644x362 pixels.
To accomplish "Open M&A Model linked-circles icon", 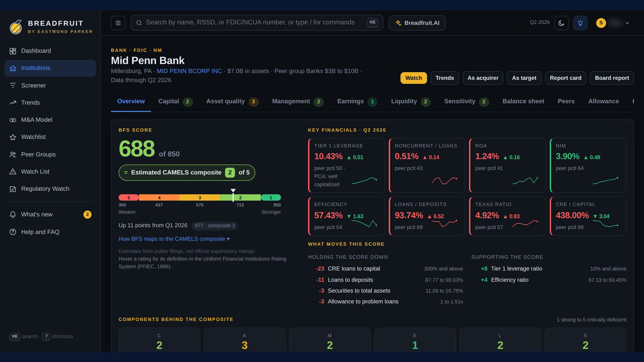I will [13, 120].
